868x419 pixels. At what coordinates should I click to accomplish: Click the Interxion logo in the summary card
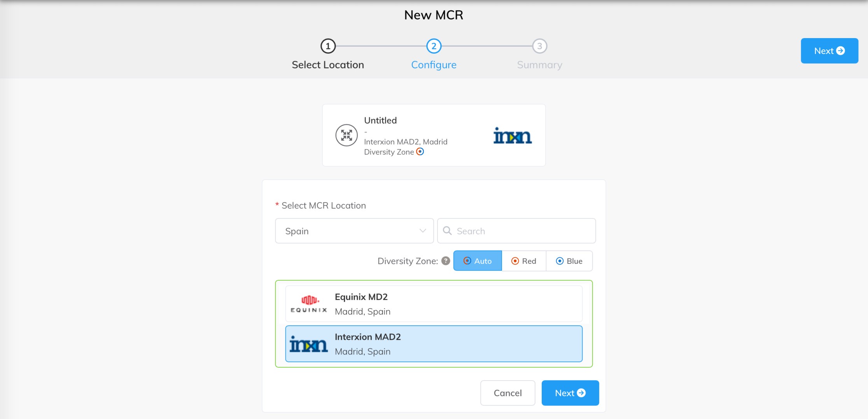point(512,136)
